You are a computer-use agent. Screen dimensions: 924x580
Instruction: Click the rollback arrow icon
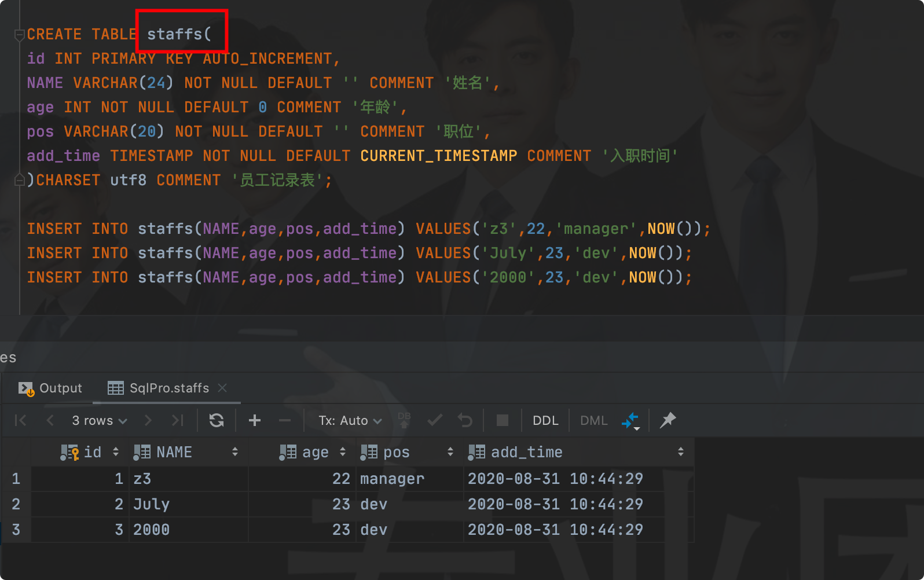(465, 420)
